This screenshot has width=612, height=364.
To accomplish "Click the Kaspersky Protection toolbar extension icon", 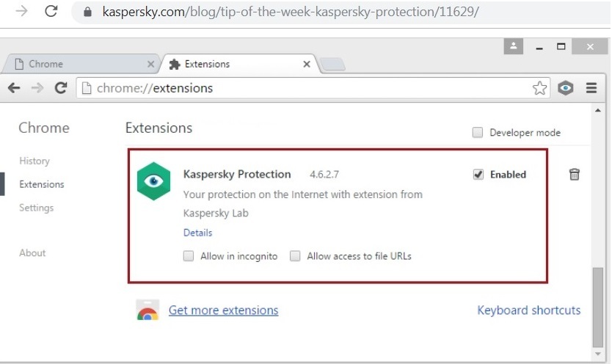I will 565,88.
